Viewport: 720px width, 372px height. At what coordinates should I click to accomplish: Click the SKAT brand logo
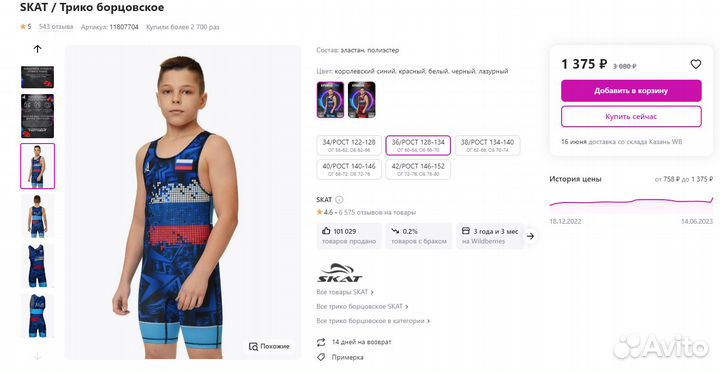340,272
